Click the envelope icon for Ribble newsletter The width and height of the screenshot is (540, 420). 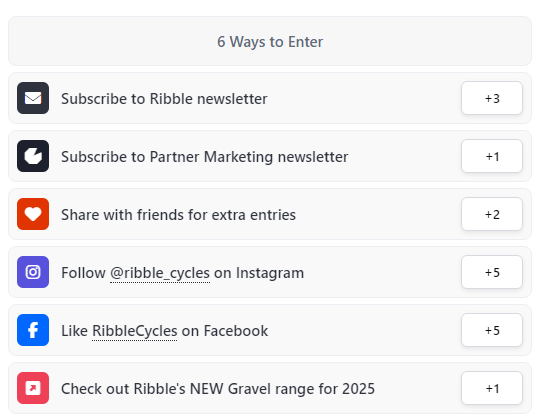click(33, 98)
